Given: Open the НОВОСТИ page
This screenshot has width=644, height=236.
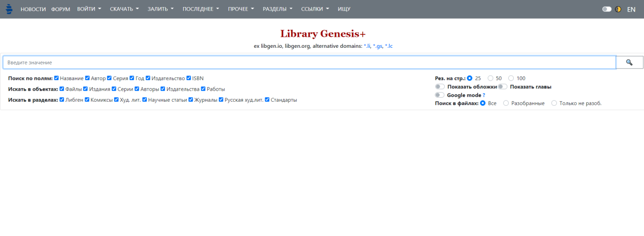Looking at the screenshot, I should [x=33, y=9].
